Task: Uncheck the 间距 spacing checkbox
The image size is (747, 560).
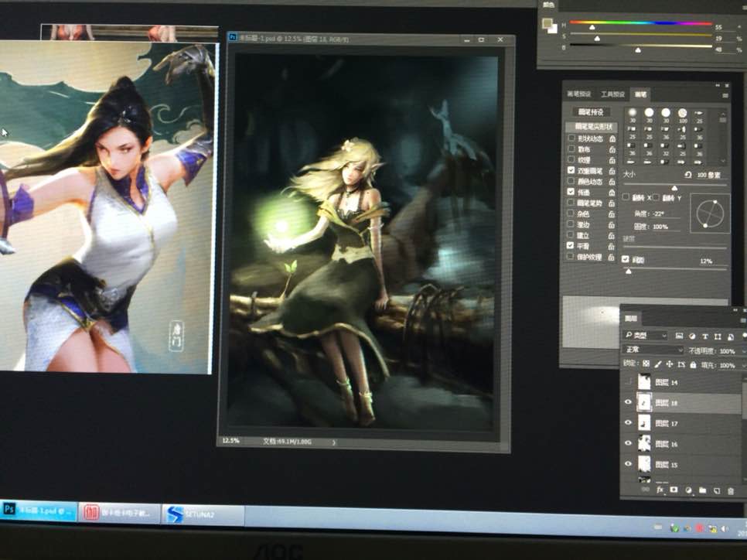Action: coord(626,259)
